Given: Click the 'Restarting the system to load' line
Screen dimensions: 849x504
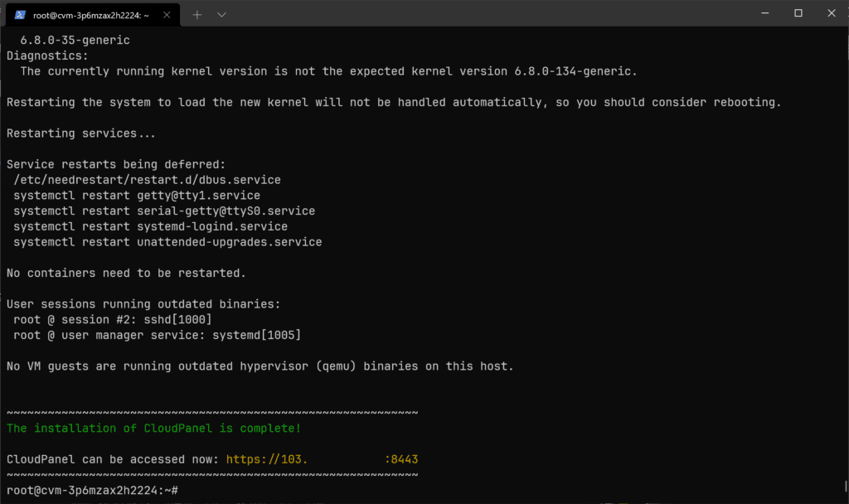Looking at the screenshot, I should click(394, 102).
